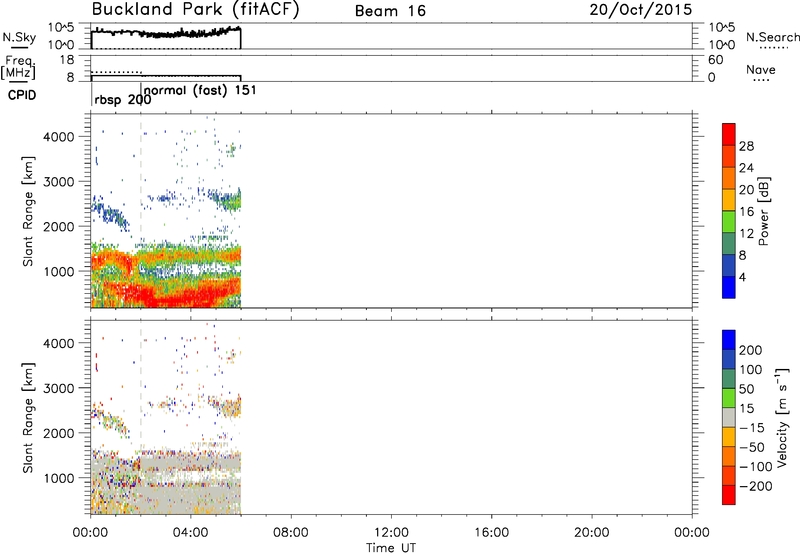Click the 'Time UT' axis title
800x554 pixels.
click(391, 547)
